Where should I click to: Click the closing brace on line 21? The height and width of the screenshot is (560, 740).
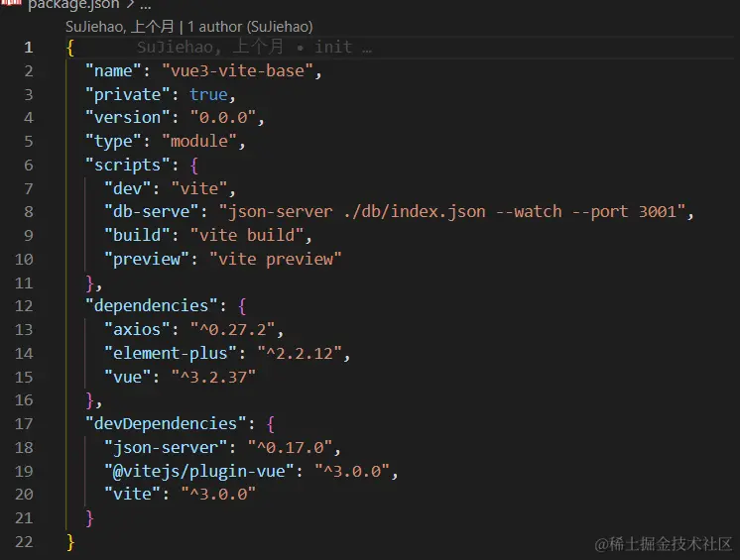tap(90, 518)
